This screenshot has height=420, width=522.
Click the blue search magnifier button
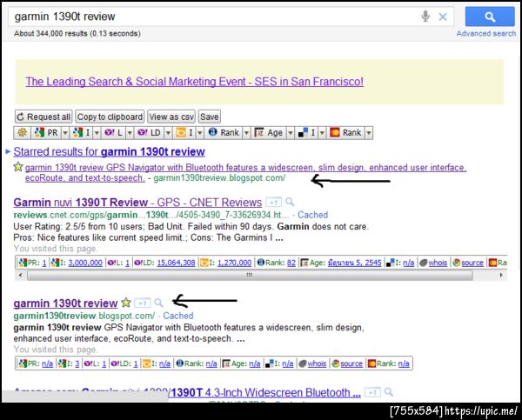click(489, 17)
